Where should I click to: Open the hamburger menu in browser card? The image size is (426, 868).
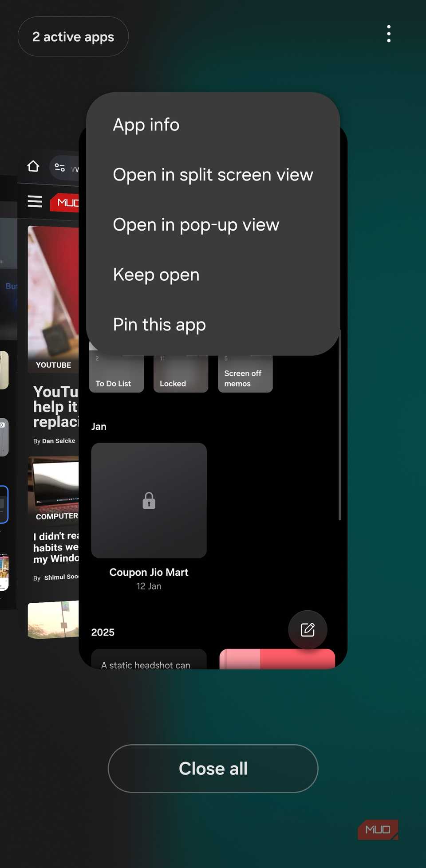pyautogui.click(x=35, y=201)
